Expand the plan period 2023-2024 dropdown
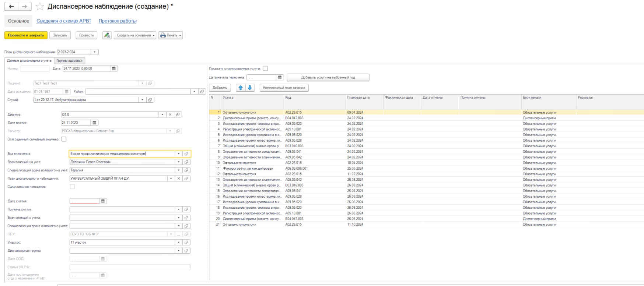 95,52
